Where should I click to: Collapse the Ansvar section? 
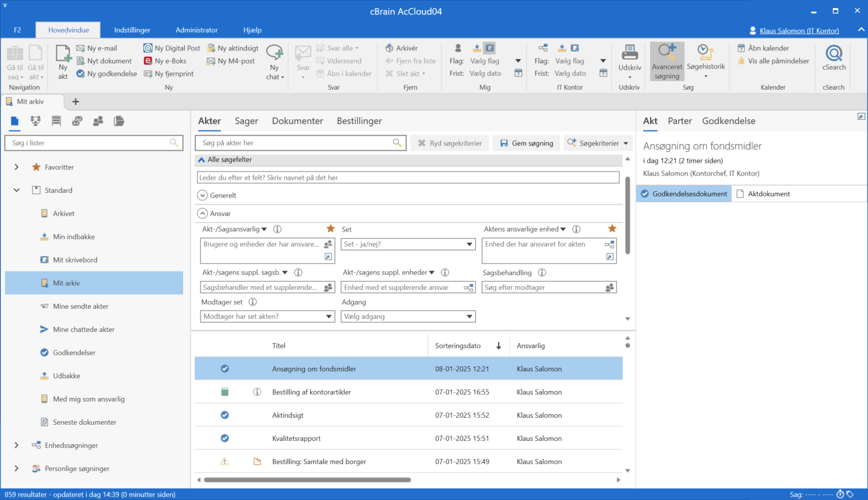(x=202, y=213)
